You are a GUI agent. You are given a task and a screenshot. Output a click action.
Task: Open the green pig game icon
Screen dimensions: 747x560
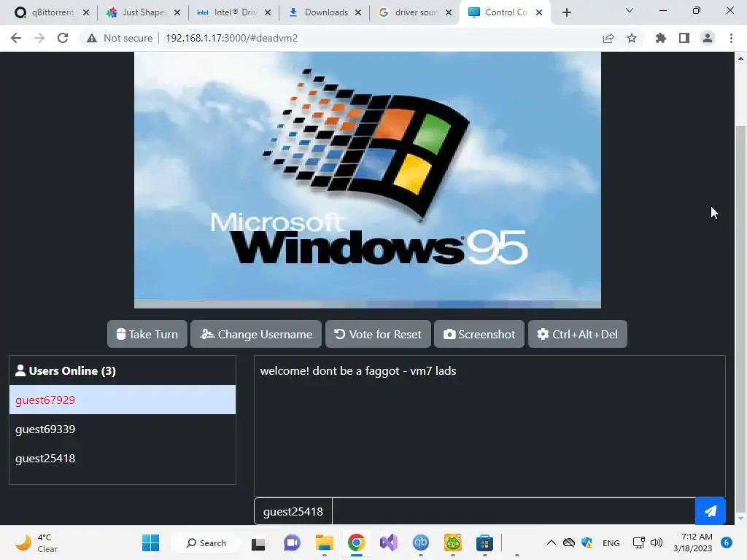452,542
